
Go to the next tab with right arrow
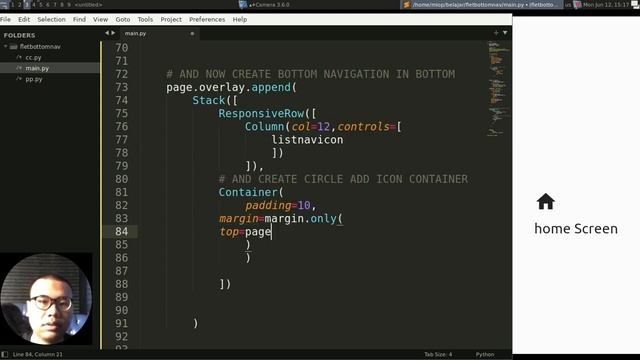113,33
